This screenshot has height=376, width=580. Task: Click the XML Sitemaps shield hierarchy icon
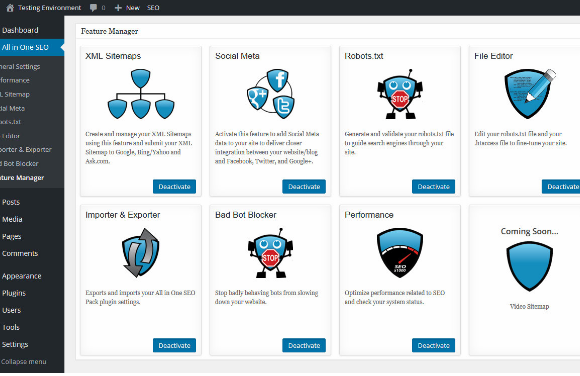[141, 94]
